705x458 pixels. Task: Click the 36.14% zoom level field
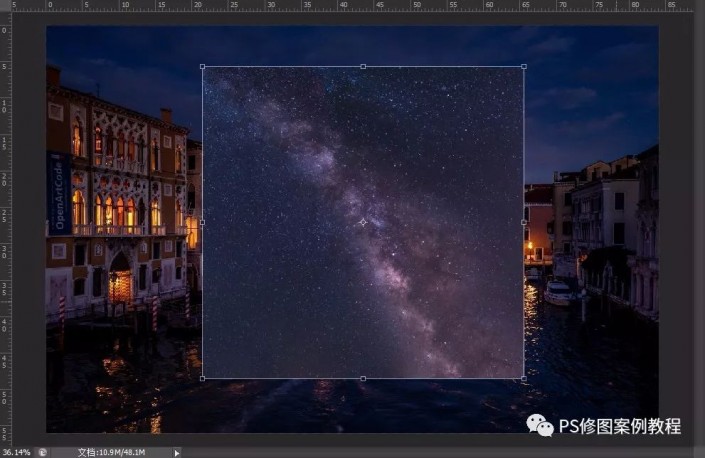pyautogui.click(x=17, y=452)
